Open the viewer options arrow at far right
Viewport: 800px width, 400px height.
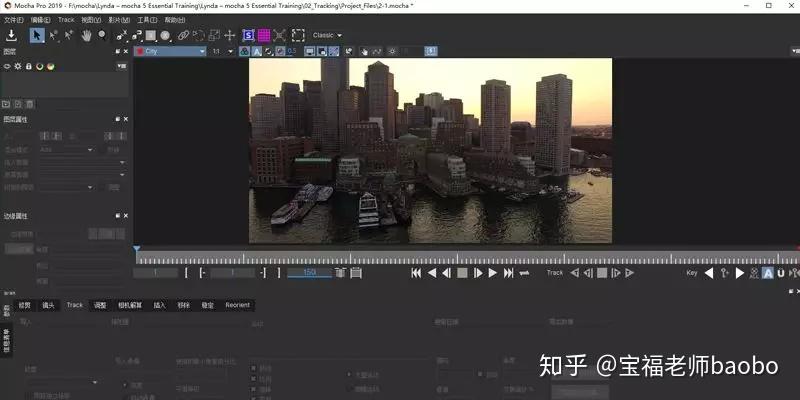[795, 51]
